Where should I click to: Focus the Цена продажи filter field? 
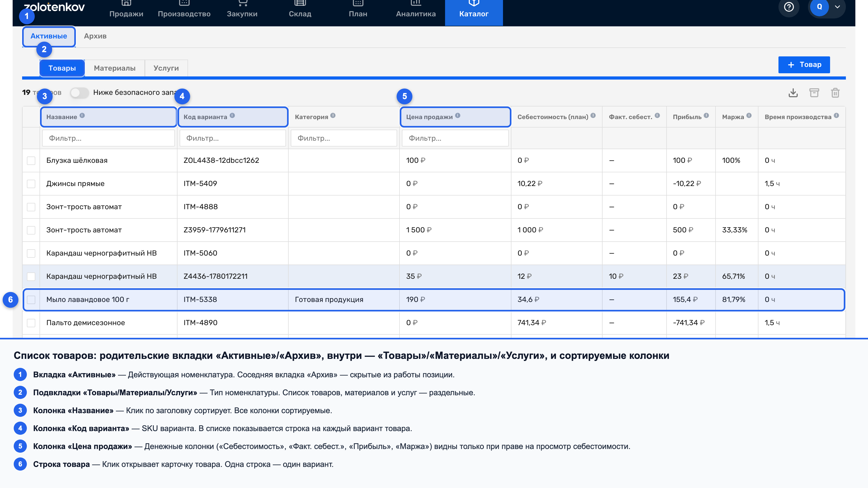[455, 138]
